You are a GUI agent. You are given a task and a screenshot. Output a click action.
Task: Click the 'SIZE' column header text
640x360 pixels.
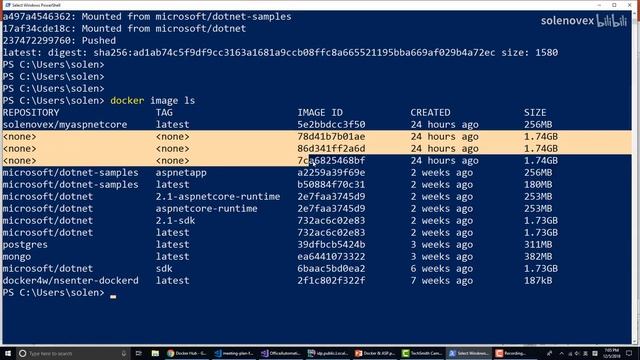pos(535,112)
